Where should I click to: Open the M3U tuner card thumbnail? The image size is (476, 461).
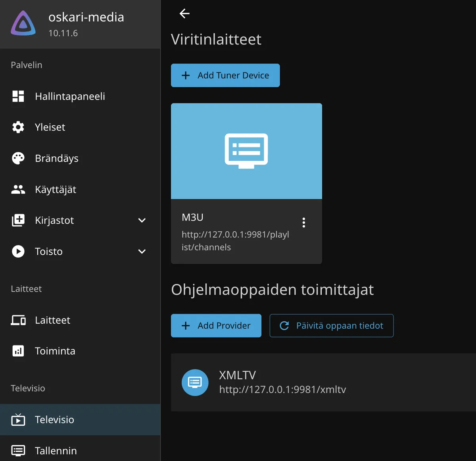tap(246, 151)
